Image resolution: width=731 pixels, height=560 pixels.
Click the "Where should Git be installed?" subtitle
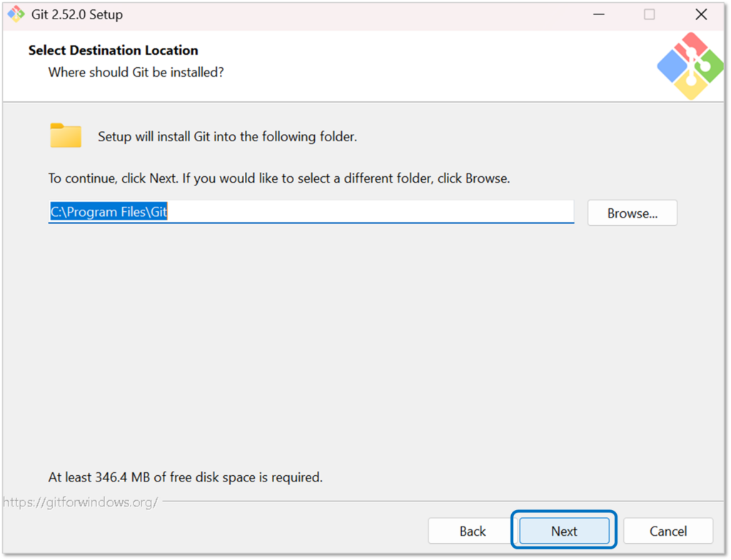point(136,72)
